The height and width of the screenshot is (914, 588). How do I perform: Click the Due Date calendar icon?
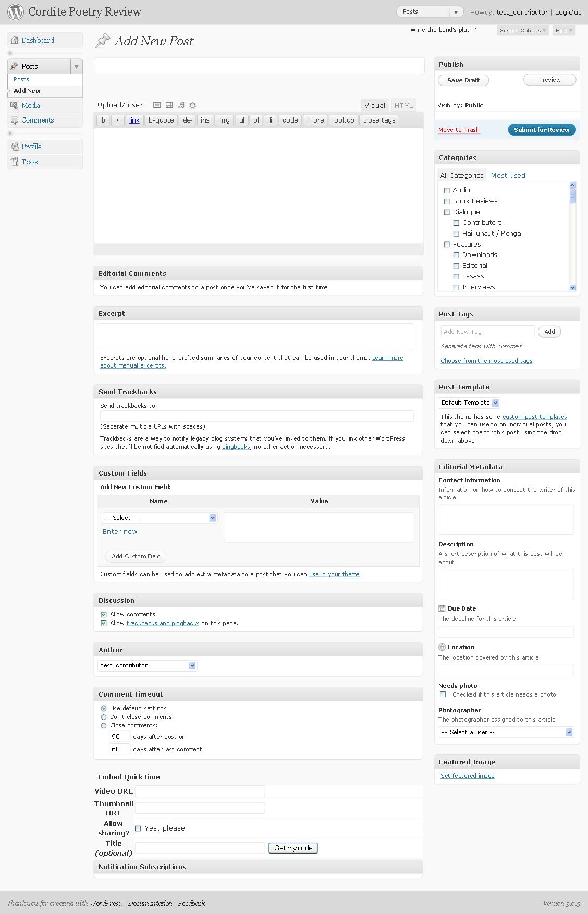(x=442, y=608)
